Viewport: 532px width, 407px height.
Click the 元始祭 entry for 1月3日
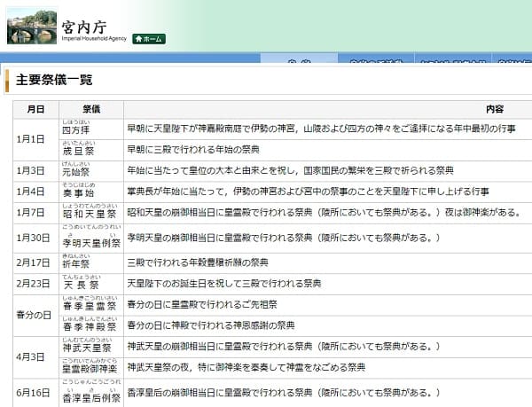[x=76, y=172]
